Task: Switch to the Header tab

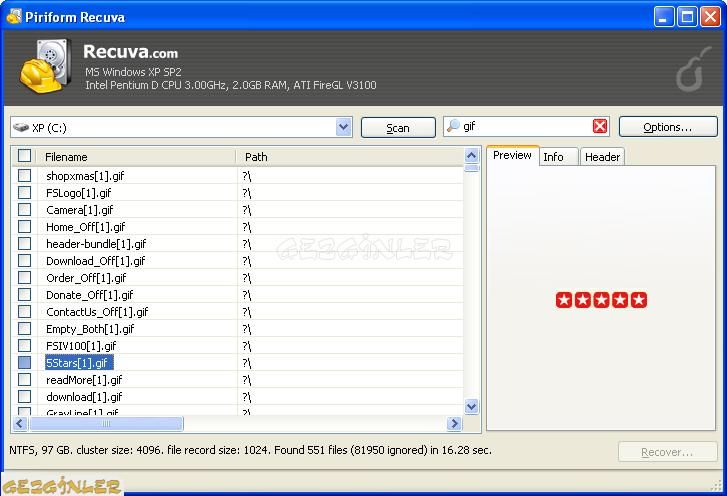Action: (602, 157)
